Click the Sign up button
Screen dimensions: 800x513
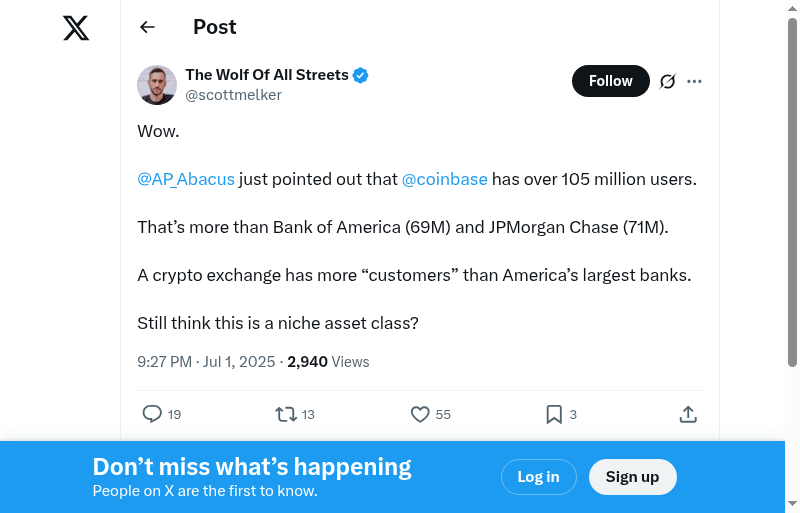[x=632, y=477]
